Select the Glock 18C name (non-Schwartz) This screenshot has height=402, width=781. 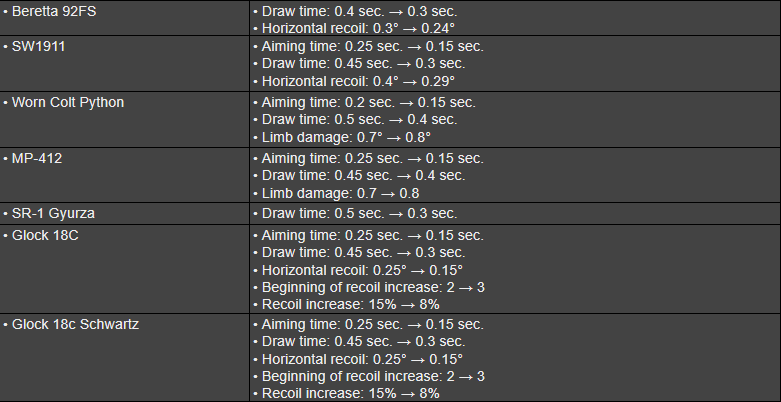tap(44, 236)
